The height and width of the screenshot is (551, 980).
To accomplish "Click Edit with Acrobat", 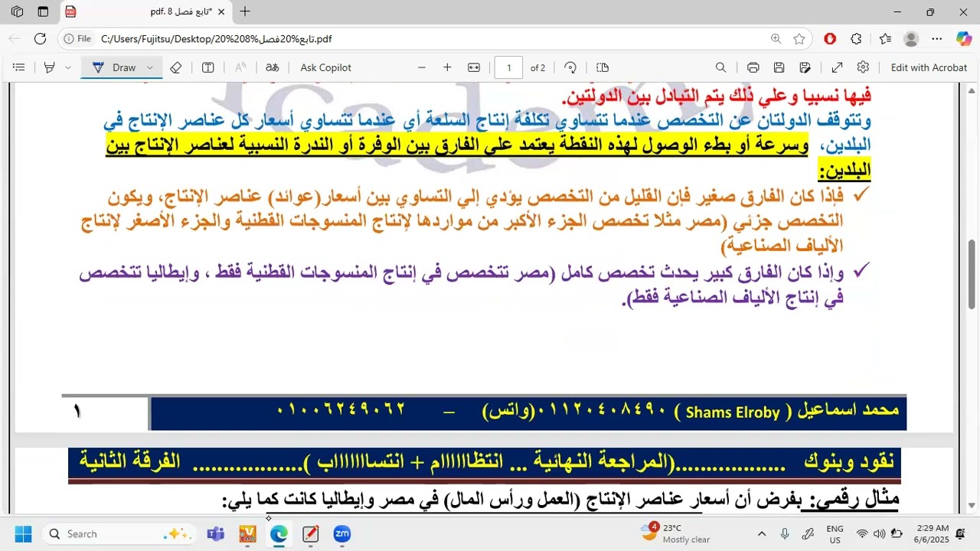I will point(929,67).
